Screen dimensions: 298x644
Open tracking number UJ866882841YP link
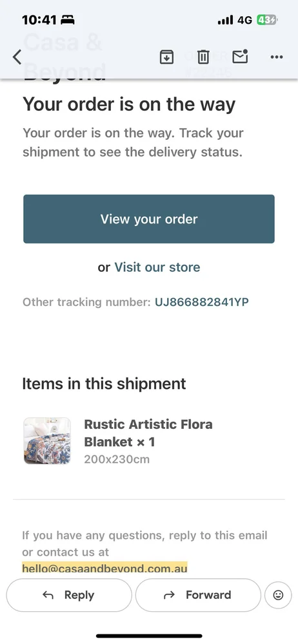[x=202, y=302]
